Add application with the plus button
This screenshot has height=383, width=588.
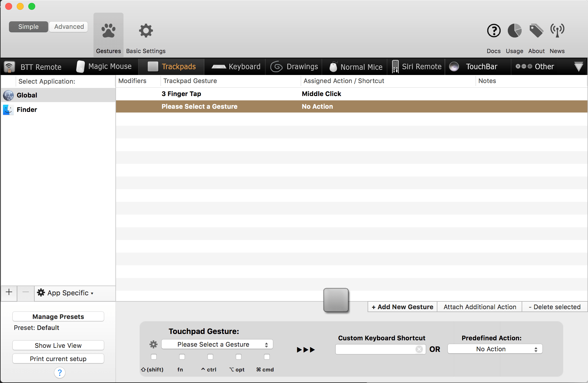point(9,292)
